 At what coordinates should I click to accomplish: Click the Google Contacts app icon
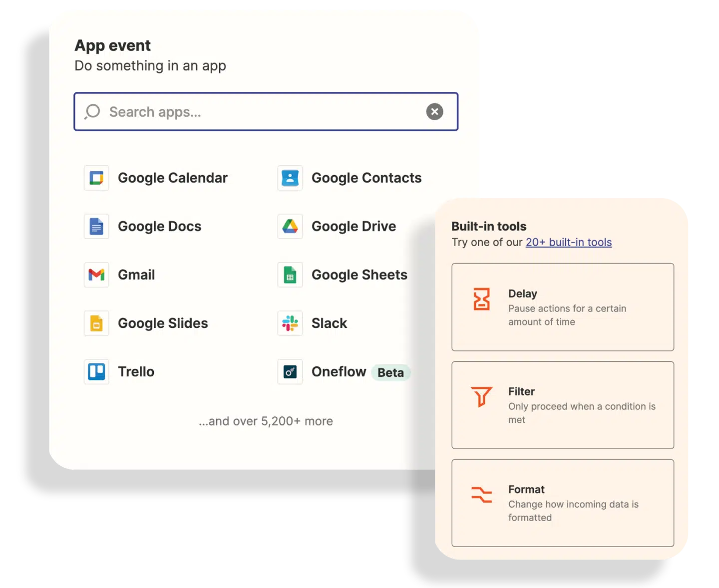click(290, 178)
